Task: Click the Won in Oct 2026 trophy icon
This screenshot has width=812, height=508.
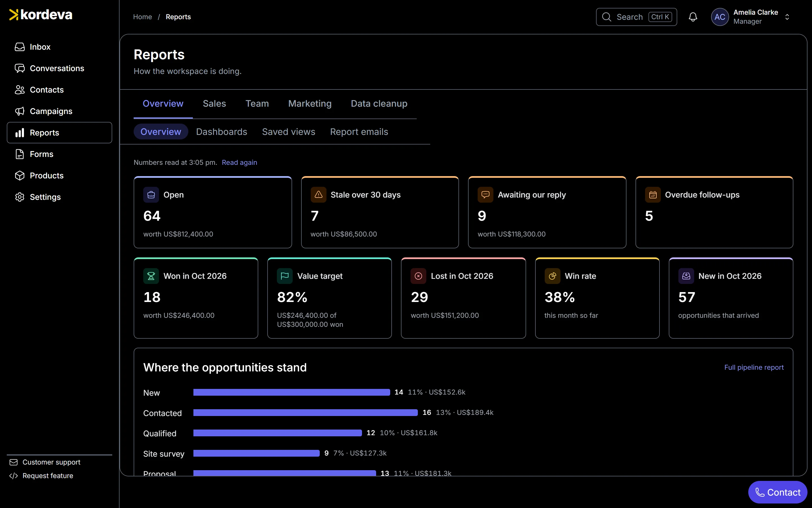Action: (x=151, y=276)
